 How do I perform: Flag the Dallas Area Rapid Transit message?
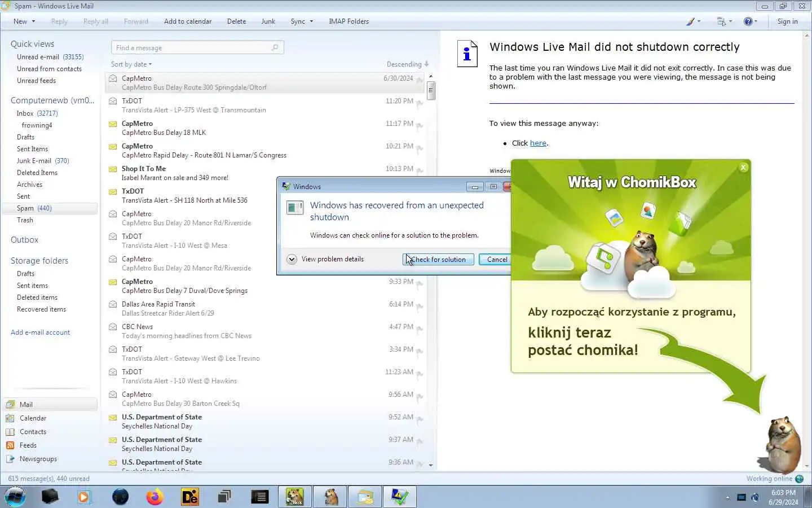420,306
